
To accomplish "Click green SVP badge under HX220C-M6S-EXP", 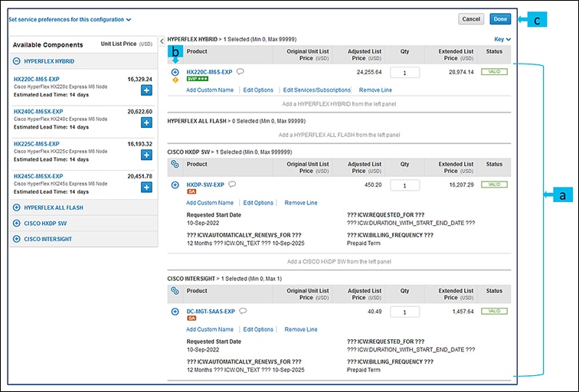I will (198, 79).
